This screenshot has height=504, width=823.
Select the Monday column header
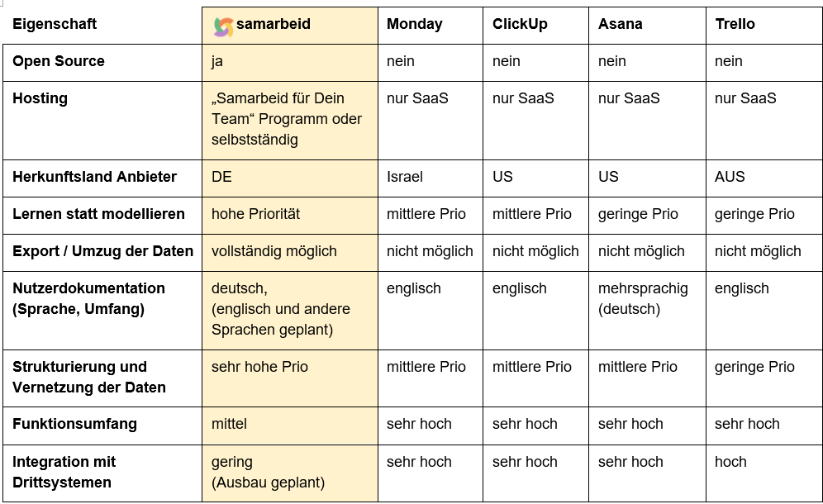(415, 24)
